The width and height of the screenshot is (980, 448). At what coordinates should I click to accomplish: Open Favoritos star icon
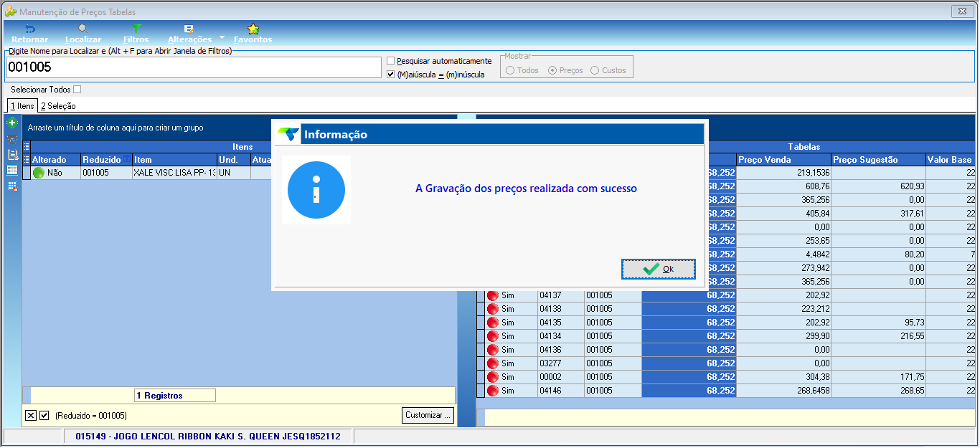[x=253, y=29]
